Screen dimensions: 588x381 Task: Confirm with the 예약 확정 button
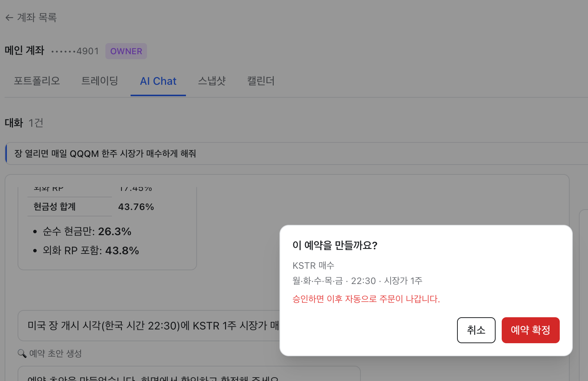tap(530, 330)
